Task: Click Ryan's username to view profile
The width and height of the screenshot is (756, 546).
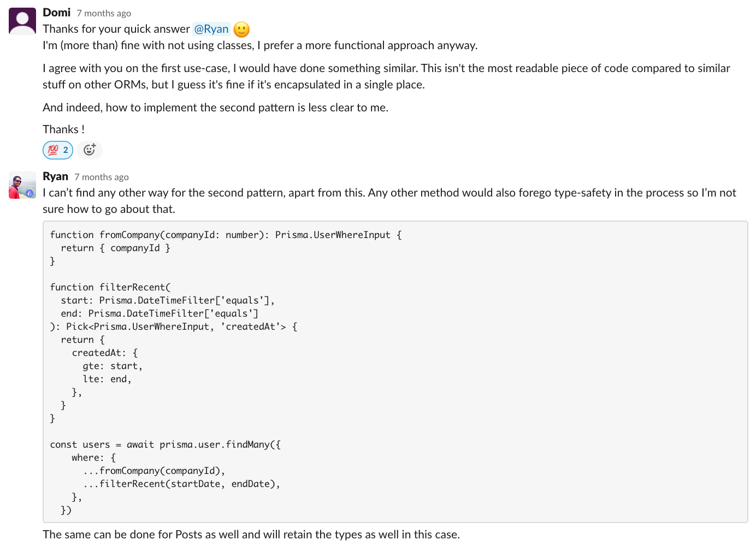Action: 55,176
